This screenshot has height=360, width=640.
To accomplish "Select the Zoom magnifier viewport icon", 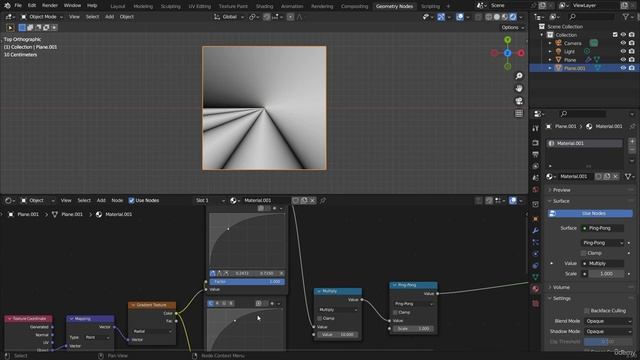I will coord(519,76).
